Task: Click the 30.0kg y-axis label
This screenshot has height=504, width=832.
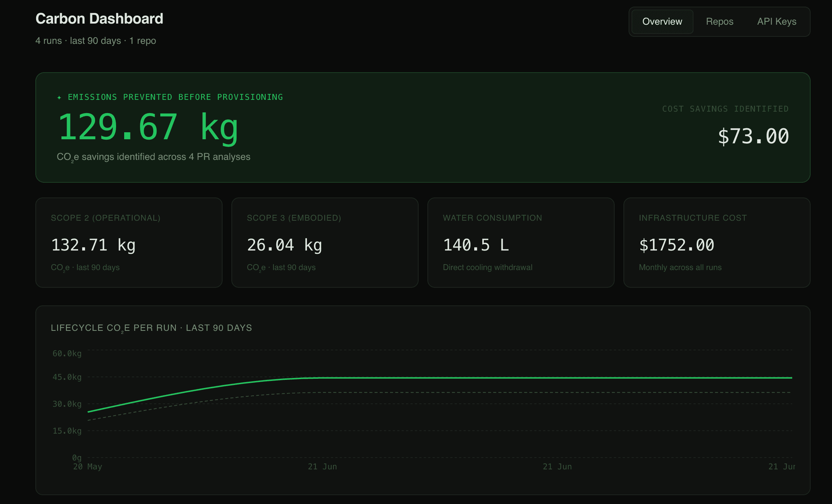Action: (67, 404)
